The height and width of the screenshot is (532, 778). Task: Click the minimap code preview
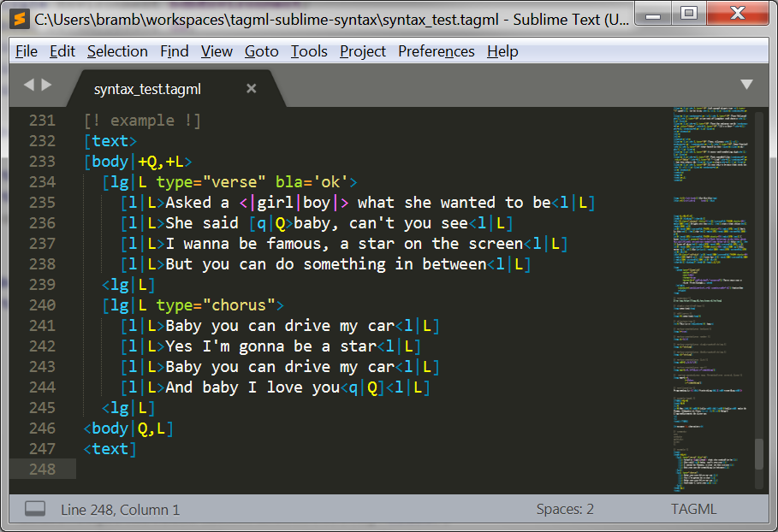[x=710, y=298]
